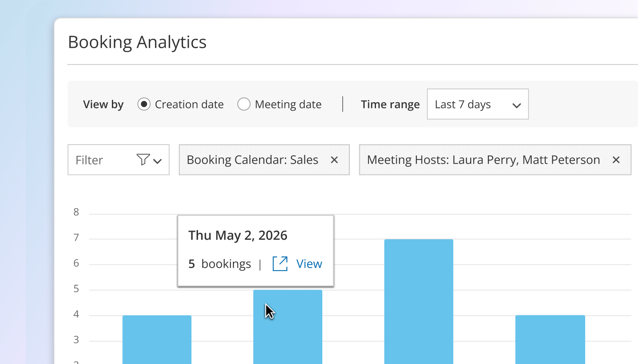
Task: Click the chevron on the Time range dropdown
Action: (x=517, y=105)
